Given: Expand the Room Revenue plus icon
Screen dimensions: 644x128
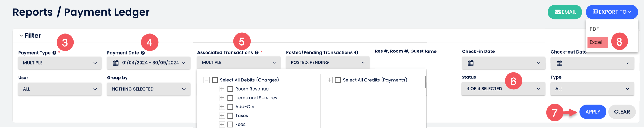Looking at the screenshot, I should pyautogui.click(x=222, y=89).
